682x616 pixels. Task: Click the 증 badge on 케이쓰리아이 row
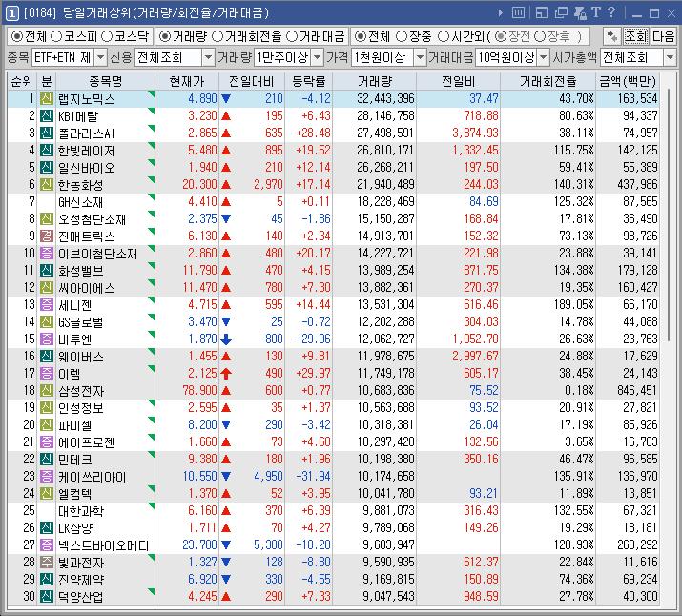(47, 477)
